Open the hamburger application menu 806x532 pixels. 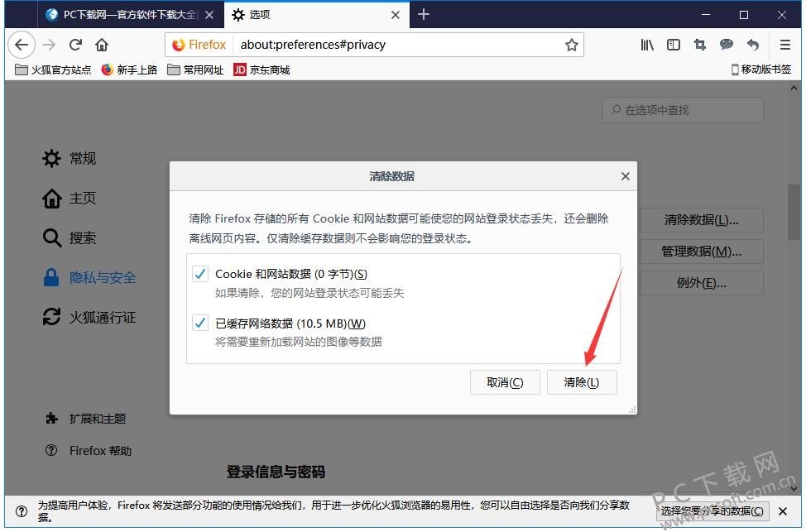(x=785, y=45)
